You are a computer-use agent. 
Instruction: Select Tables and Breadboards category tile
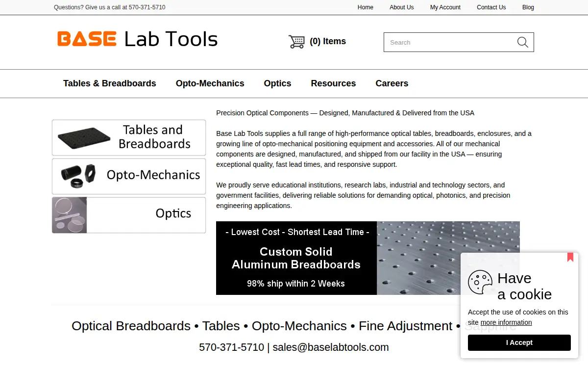pyautogui.click(x=129, y=138)
